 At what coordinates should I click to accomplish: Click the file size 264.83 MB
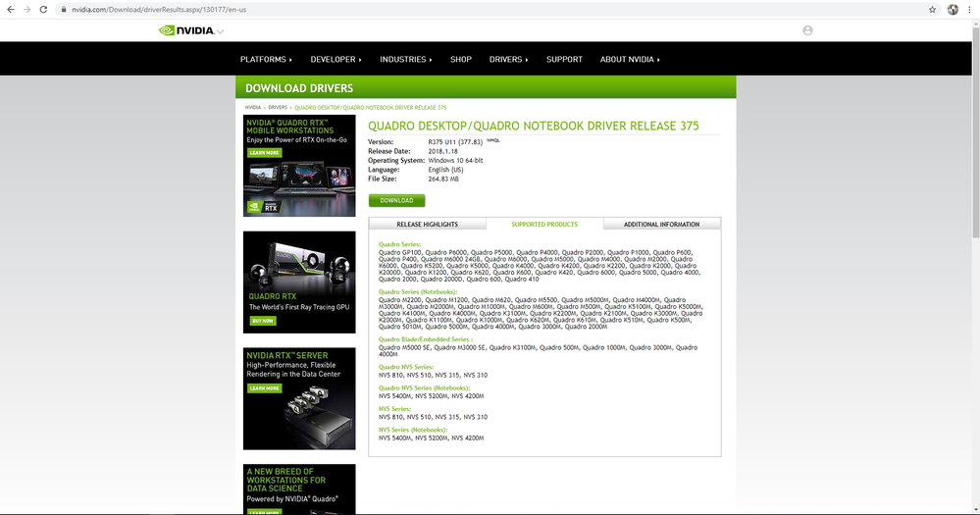click(443, 179)
